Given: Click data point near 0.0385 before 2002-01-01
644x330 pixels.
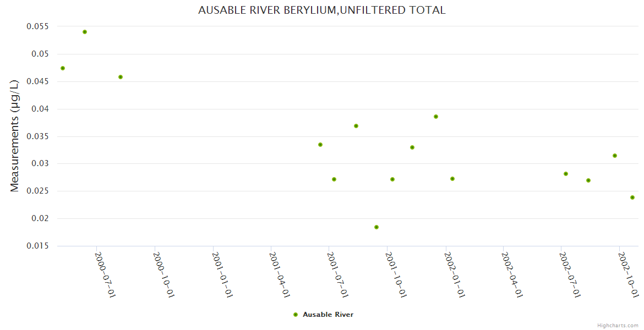Looking at the screenshot, I should click(x=436, y=117).
